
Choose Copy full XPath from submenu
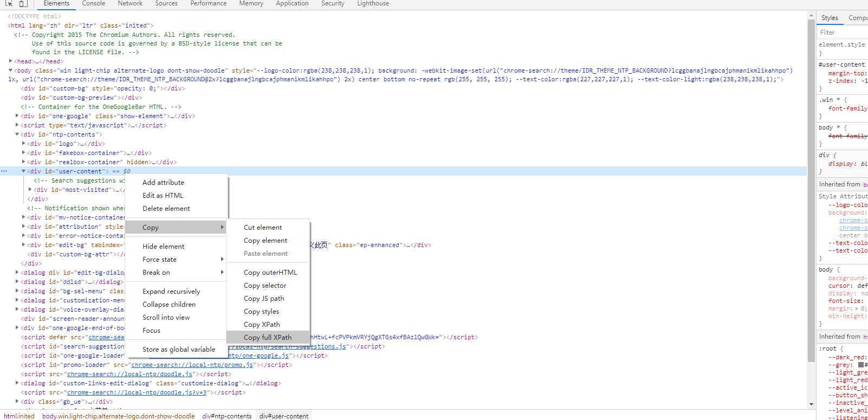click(x=268, y=337)
